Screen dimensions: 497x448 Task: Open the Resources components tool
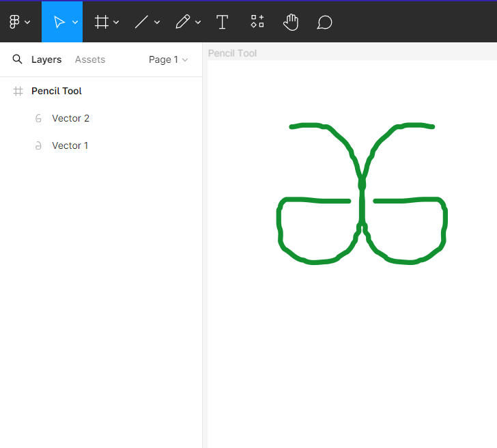(257, 21)
